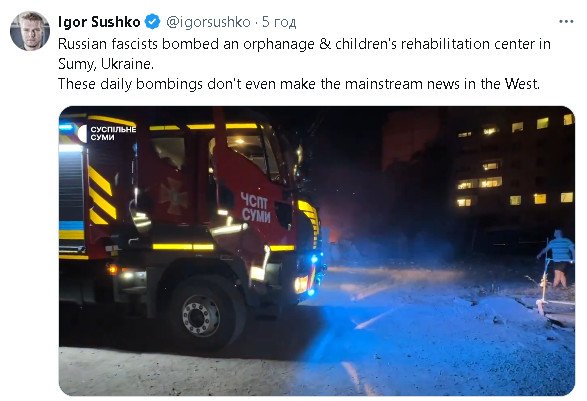Click the 'Sumy, Ukraine.' line of text
587x401 pixels.
pyautogui.click(x=106, y=64)
